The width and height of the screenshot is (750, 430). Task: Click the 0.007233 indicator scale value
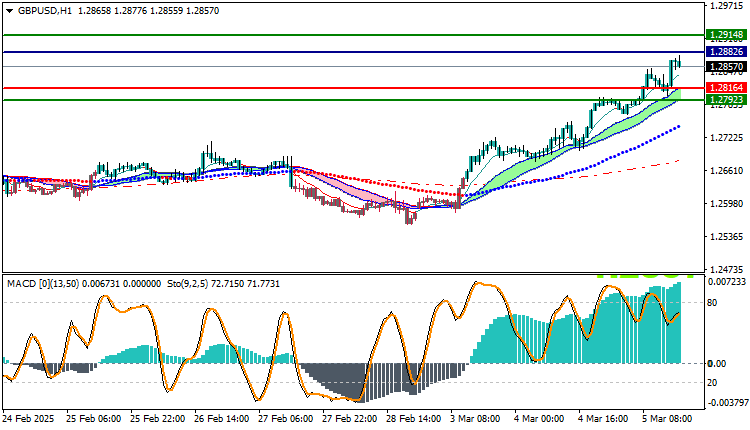[727, 282]
